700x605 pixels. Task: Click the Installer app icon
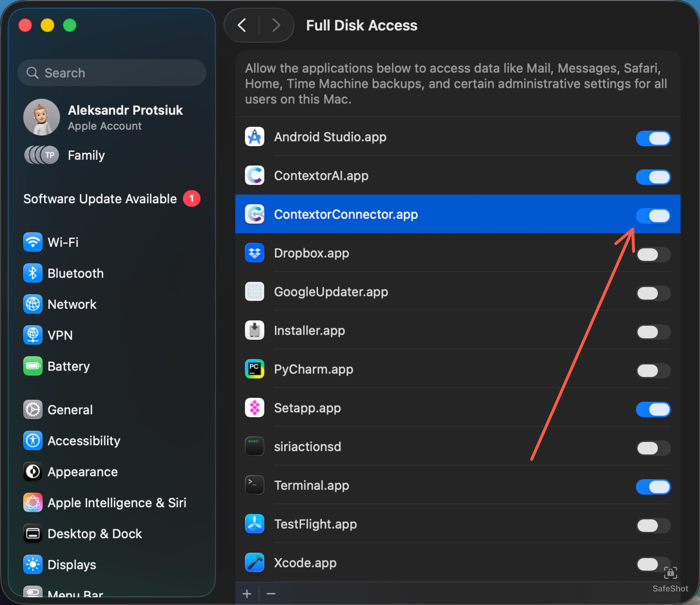coord(254,330)
